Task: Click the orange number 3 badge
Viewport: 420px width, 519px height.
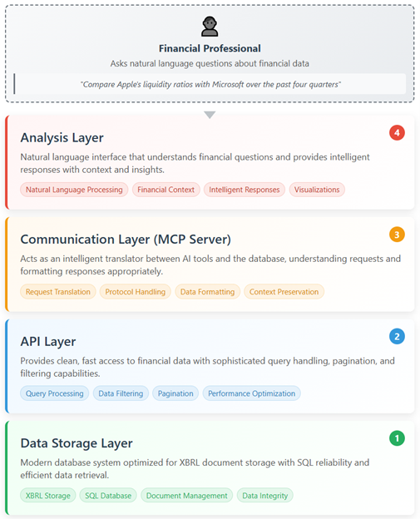Action: pos(397,235)
